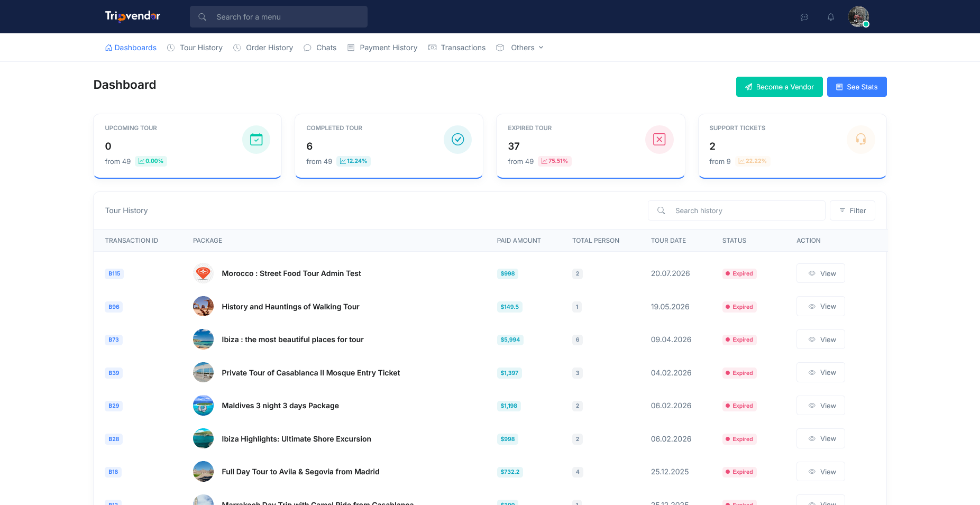Click the Expired status for B115

(x=739, y=273)
